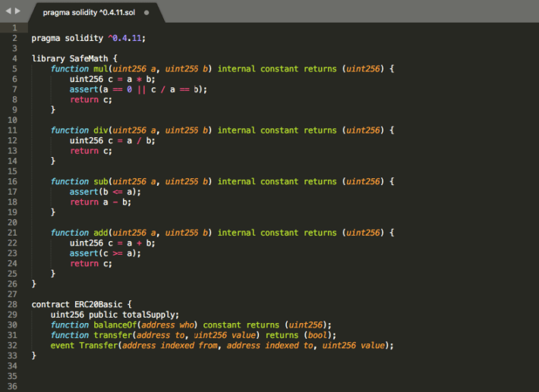Screen dimensions: 539x392
Task: Click the unsaved-changes dot on the tab
Action: coord(147,13)
